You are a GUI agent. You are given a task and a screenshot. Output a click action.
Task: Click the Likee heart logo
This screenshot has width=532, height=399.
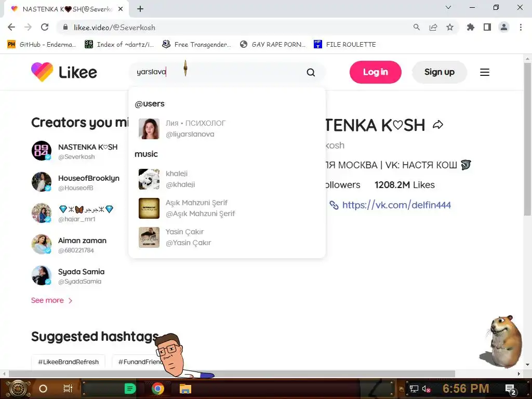pos(42,72)
